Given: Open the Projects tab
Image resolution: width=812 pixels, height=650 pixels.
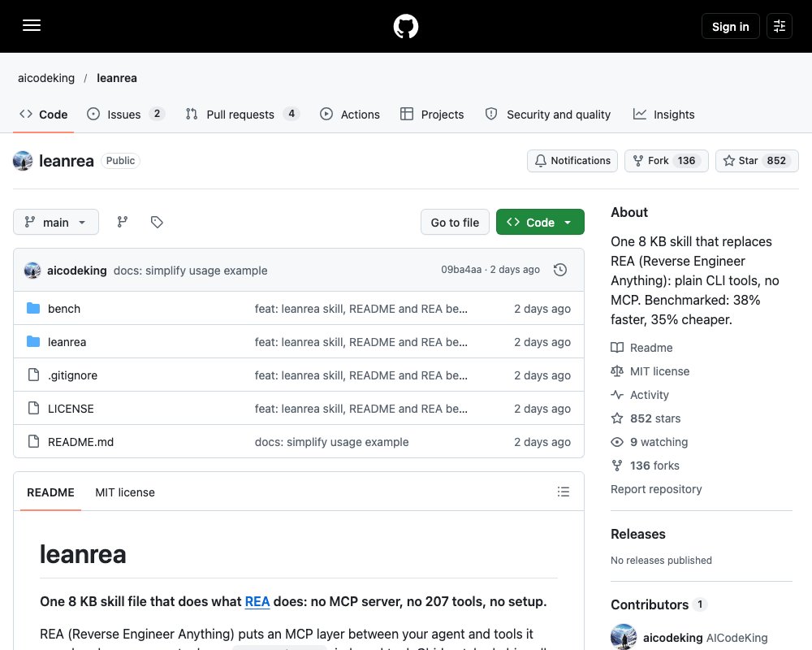Looking at the screenshot, I should click(x=432, y=115).
